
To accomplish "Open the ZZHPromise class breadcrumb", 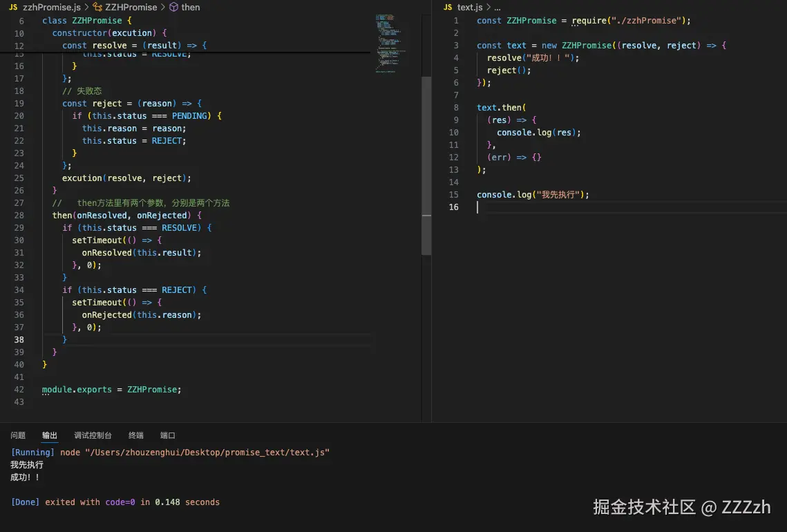I will pyautogui.click(x=131, y=7).
